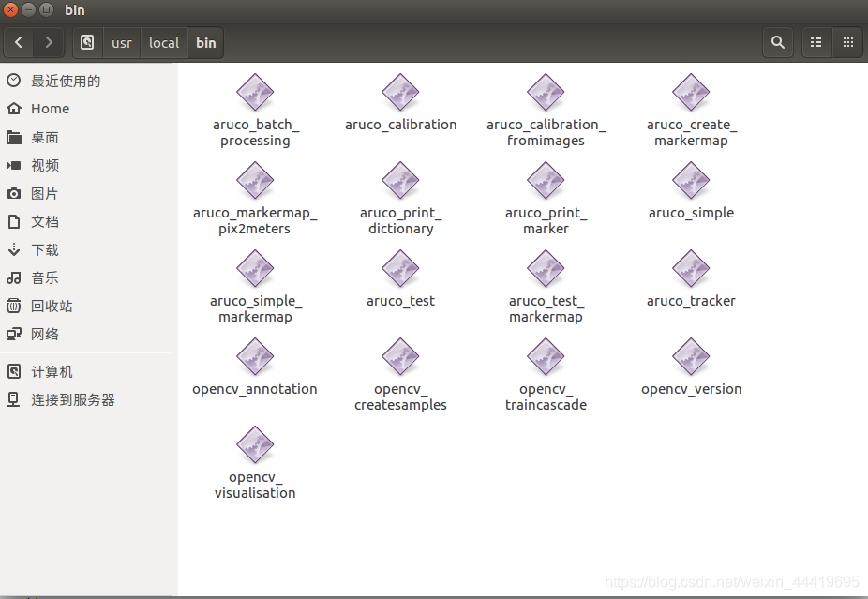Select the aruco_batch_processing executable icon
Image resolution: width=868 pixels, height=599 pixels.
(255, 93)
